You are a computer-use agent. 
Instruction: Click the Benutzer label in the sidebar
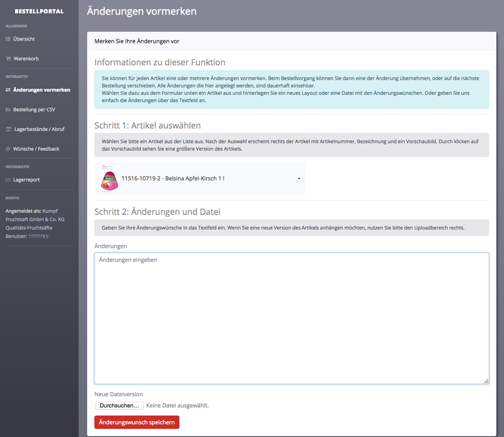click(x=16, y=236)
